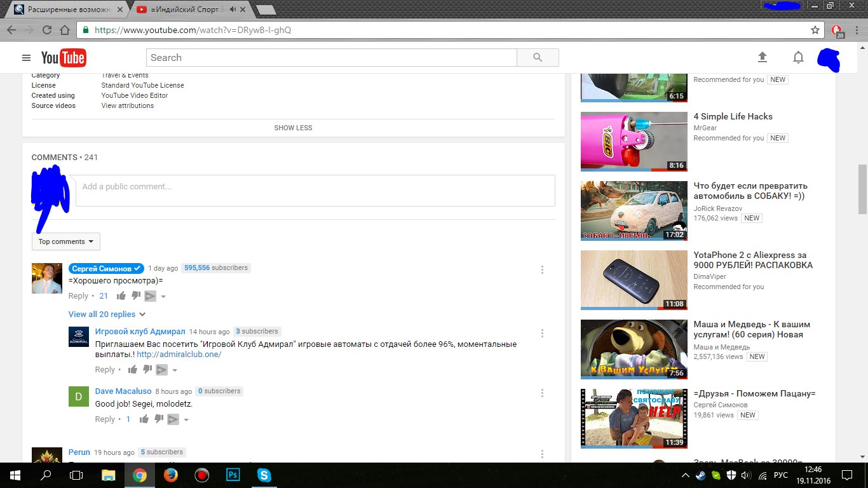Open File Explorer from the taskbar
The width and height of the screenshot is (868, 488).
point(109,475)
